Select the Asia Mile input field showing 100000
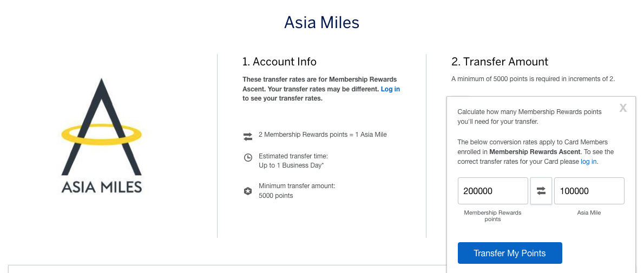Image resolution: width=644 pixels, height=273 pixels. (589, 191)
